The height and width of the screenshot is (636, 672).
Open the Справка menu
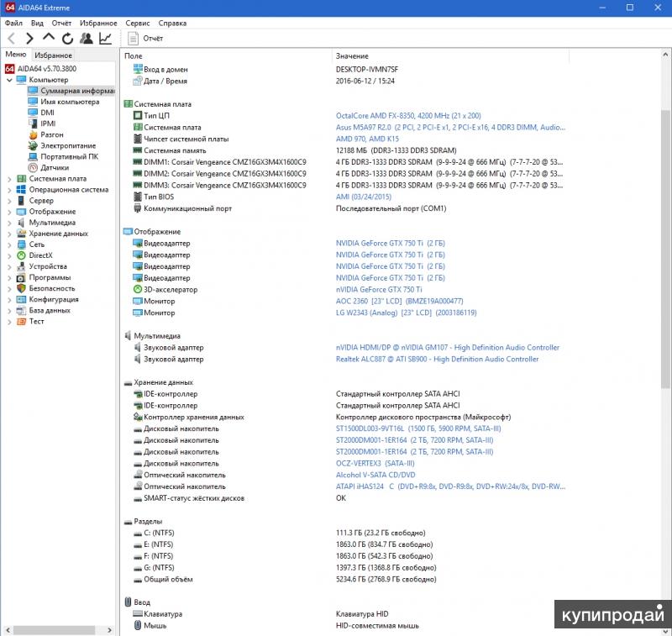pos(172,24)
